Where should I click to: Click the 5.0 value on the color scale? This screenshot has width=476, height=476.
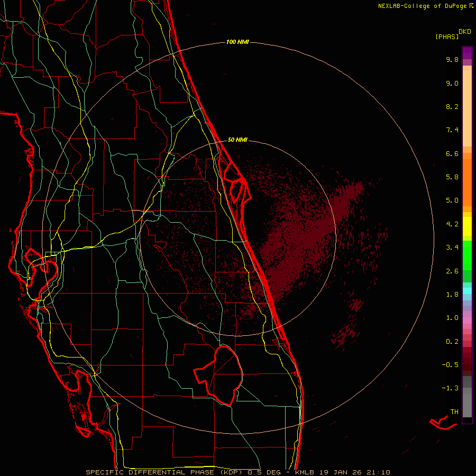(452, 200)
